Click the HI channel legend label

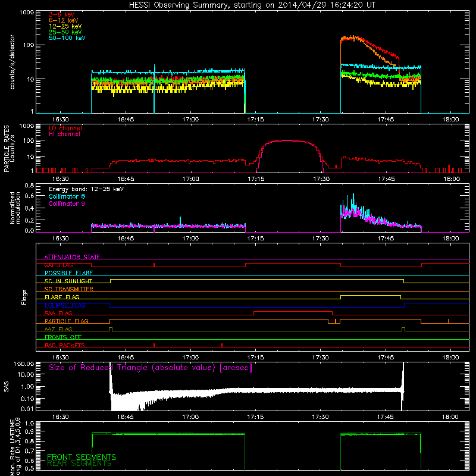(64, 134)
